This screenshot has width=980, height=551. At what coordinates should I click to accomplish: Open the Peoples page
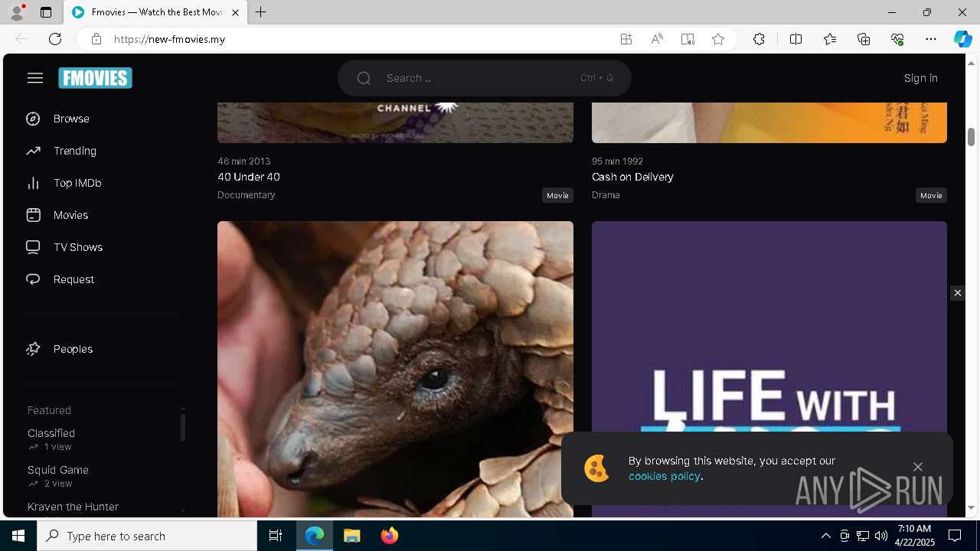pos(73,349)
